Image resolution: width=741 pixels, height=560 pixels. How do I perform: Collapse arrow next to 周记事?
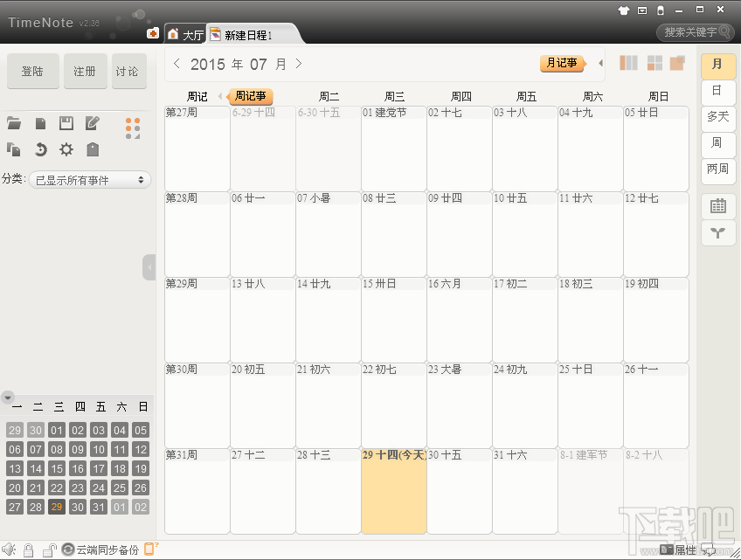tap(220, 96)
